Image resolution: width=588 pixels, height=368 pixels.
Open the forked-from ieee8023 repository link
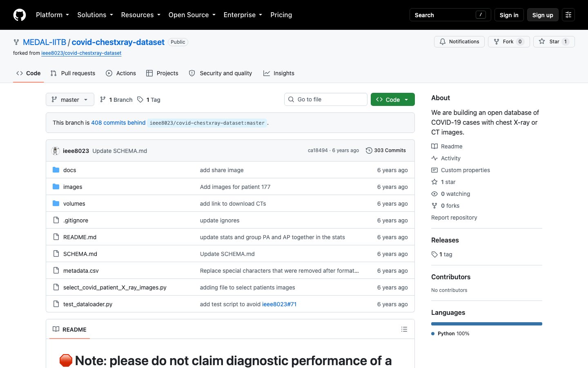pyautogui.click(x=81, y=53)
